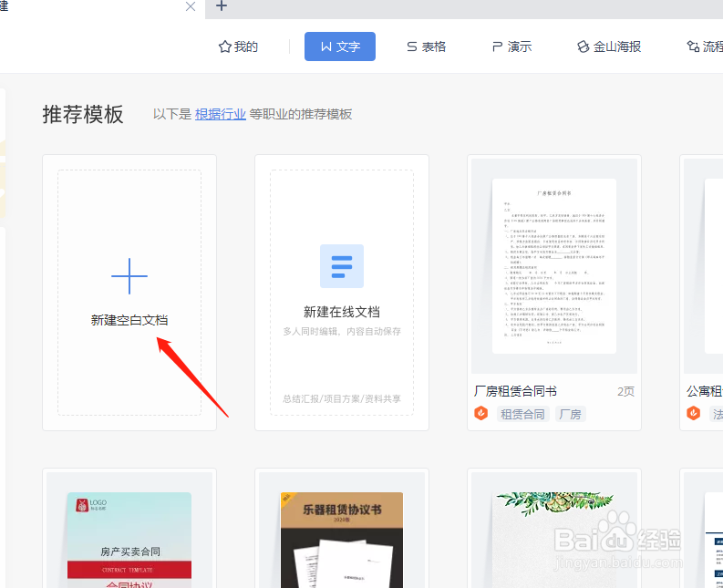Click the W icon in 文字 tab
Screen dimensions: 723x588
pos(326,46)
